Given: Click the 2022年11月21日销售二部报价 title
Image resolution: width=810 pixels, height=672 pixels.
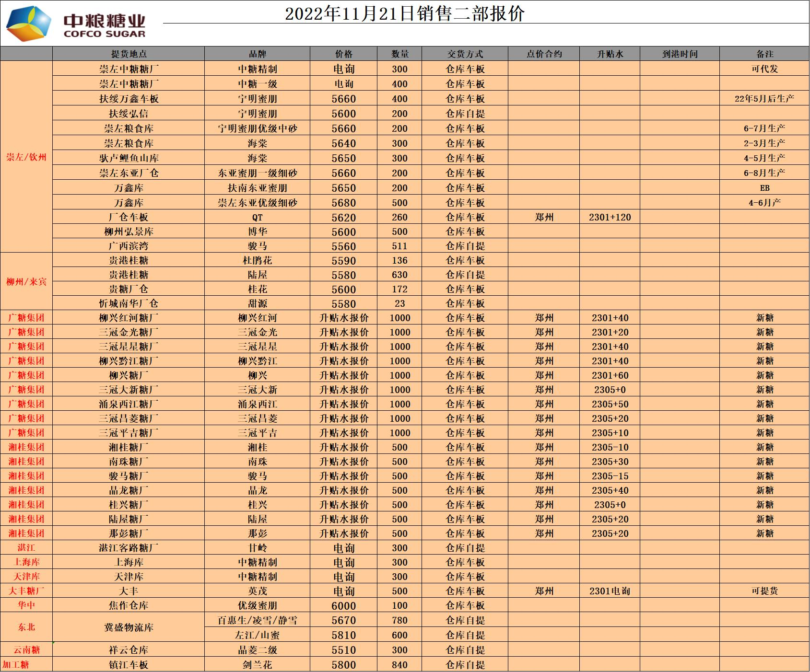Looking at the screenshot, I should [404, 13].
